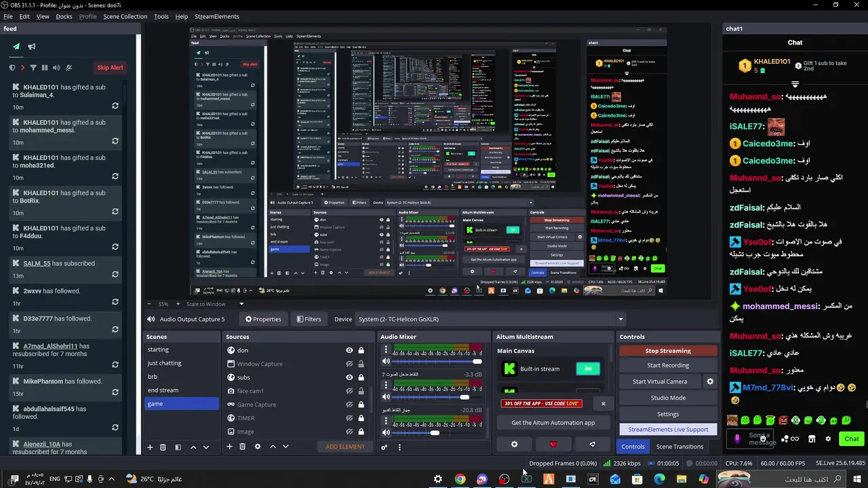Open the Scene Collection menu

click(x=125, y=16)
